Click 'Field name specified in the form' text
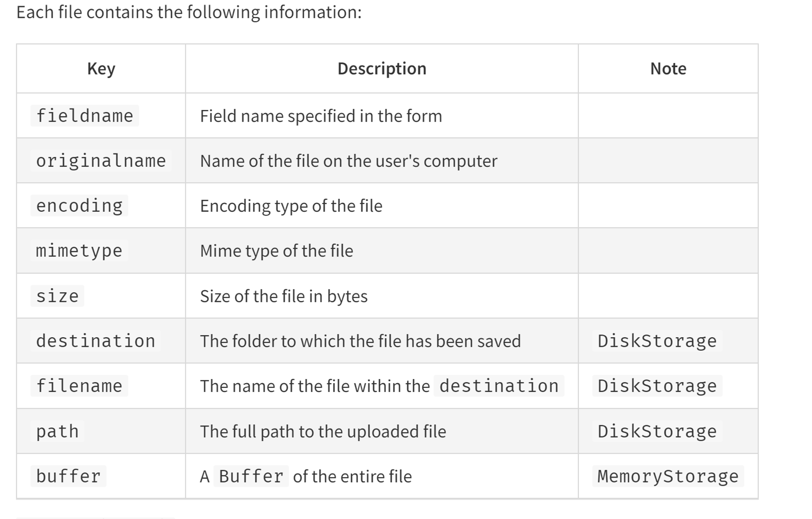Image resolution: width=812 pixels, height=519 pixels. coord(321,116)
